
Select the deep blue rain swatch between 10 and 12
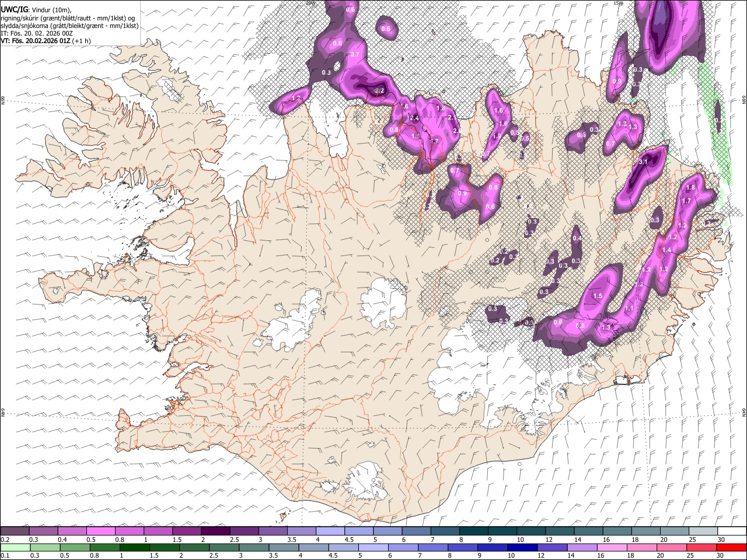[x=522, y=547]
